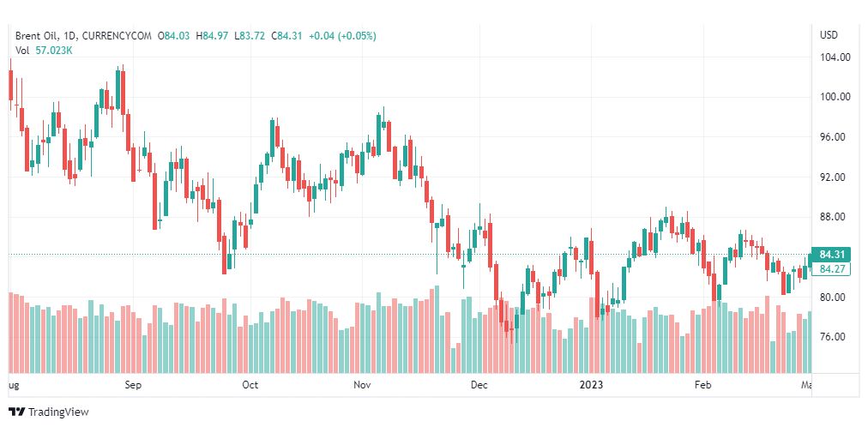Select the Sep marker on time axis
The height and width of the screenshot is (427, 868).
pos(132,385)
